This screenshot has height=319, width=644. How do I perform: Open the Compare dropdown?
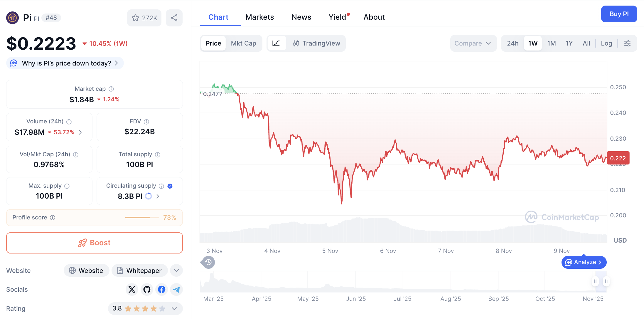pyautogui.click(x=473, y=43)
